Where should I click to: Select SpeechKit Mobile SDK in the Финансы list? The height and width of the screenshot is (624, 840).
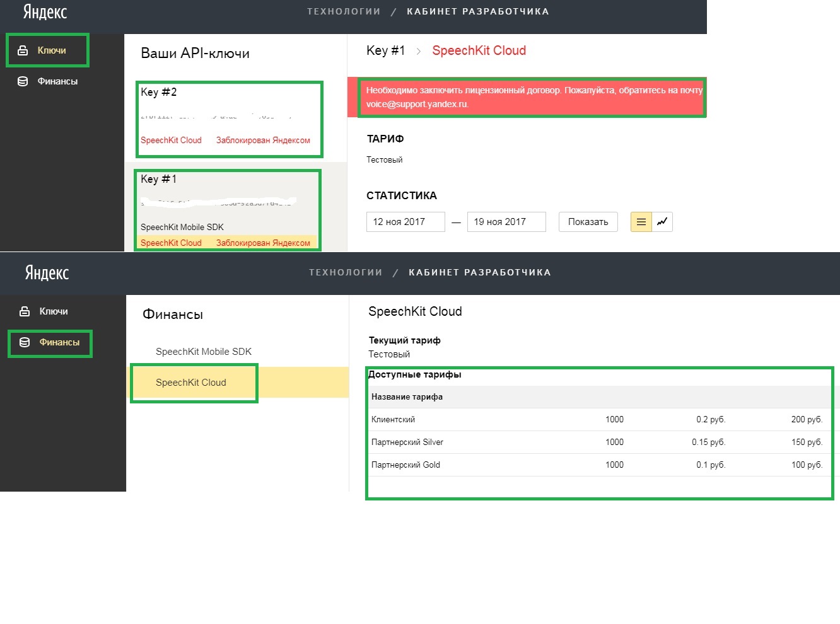(204, 352)
